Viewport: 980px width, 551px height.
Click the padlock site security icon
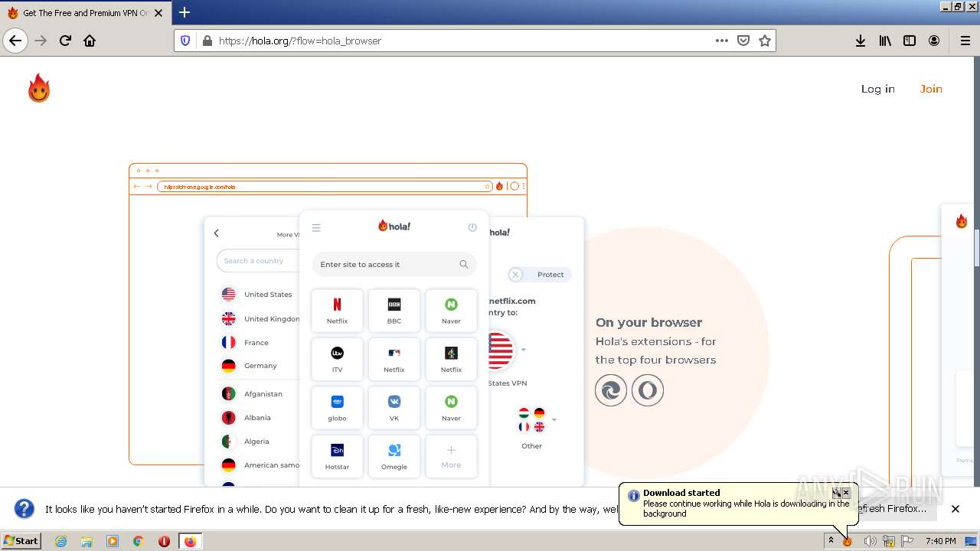tap(207, 41)
